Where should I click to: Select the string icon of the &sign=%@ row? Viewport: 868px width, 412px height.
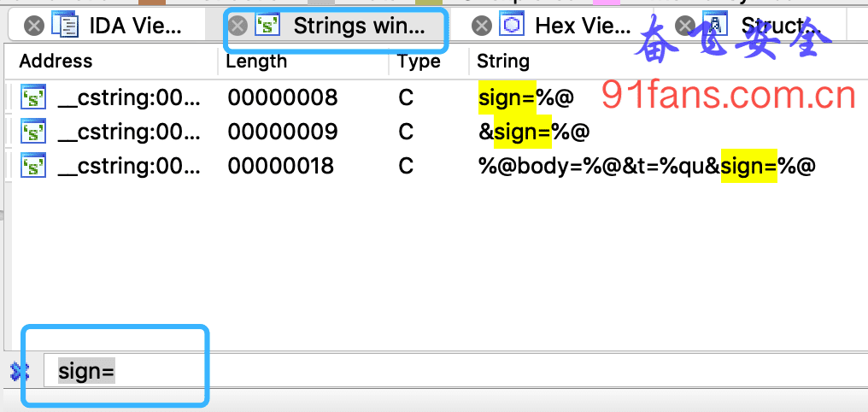[33, 132]
